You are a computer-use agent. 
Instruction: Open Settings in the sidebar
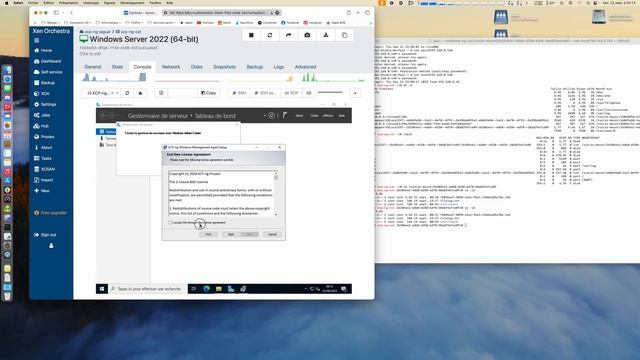[45, 104]
